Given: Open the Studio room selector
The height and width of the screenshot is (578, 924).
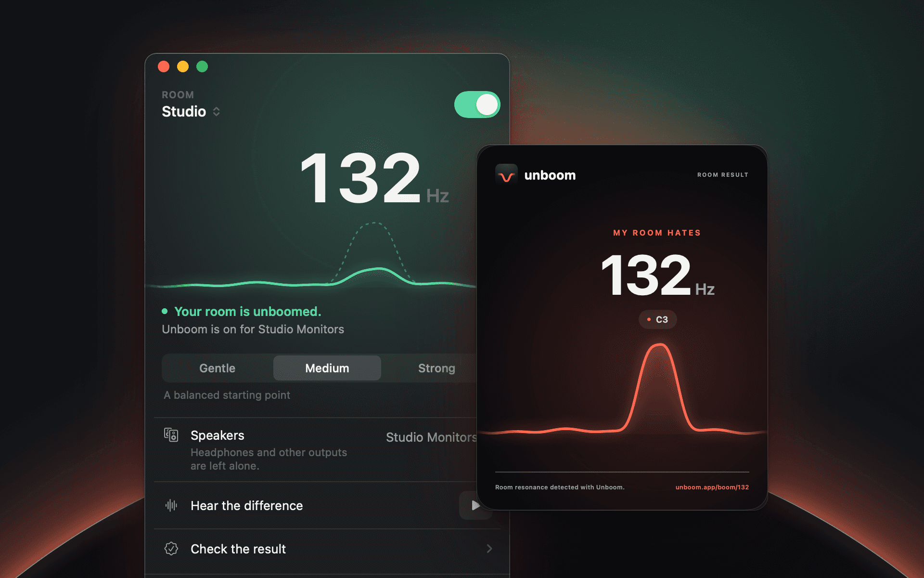Looking at the screenshot, I should click(191, 111).
